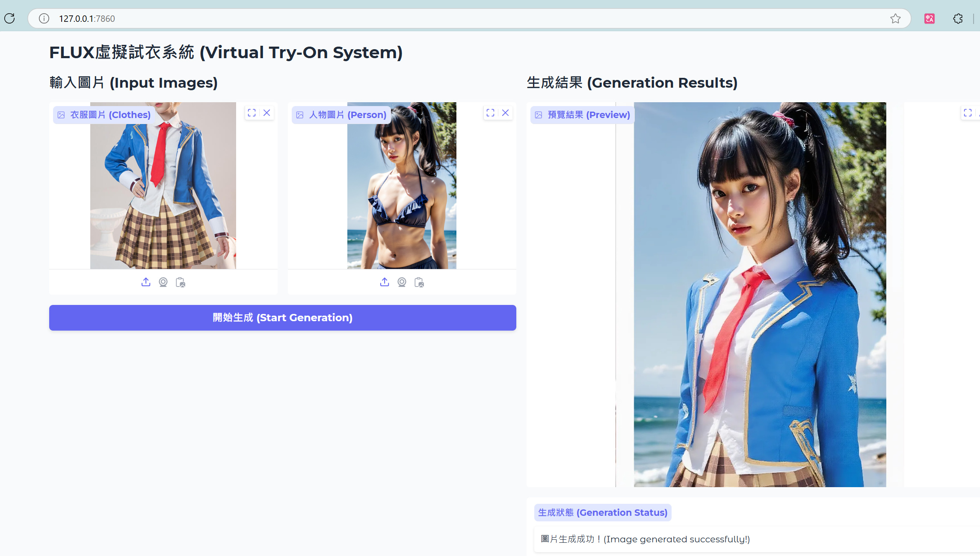Upload a file for Person image

385,282
